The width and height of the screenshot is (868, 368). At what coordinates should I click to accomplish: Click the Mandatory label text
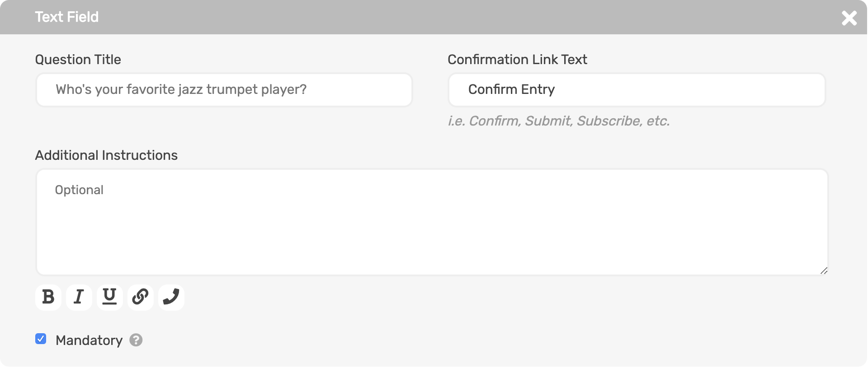pyautogui.click(x=89, y=340)
